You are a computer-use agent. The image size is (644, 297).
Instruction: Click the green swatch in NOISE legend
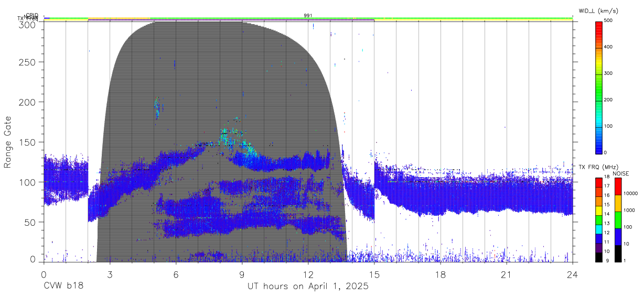617,219
